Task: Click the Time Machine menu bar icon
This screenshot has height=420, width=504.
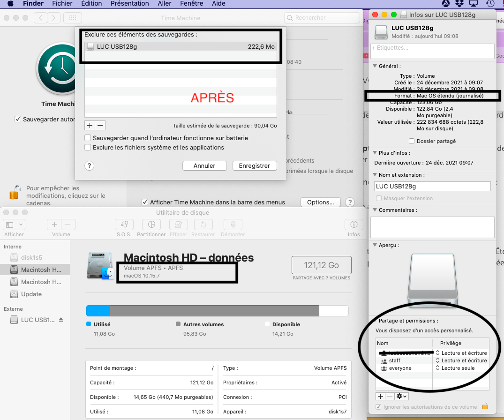Action: pos(490,4)
